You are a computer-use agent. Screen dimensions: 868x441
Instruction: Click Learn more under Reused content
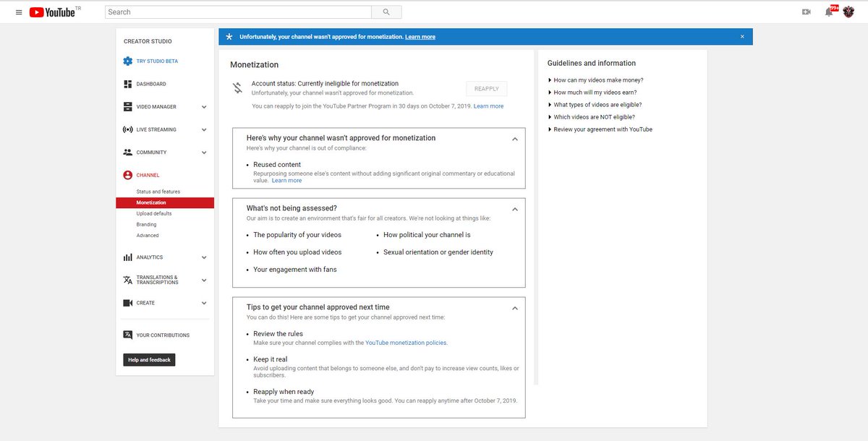(286, 181)
